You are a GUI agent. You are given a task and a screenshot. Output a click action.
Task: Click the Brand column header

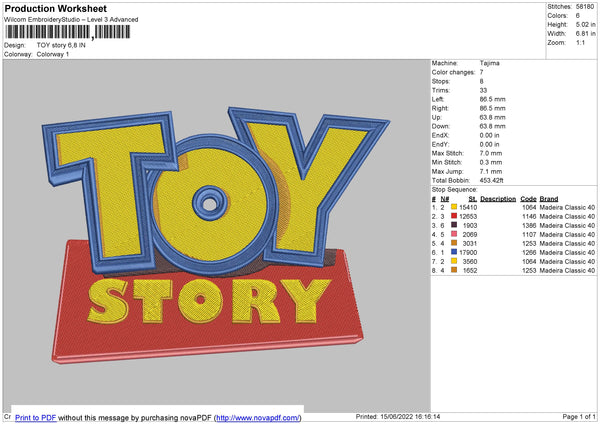[x=549, y=199]
